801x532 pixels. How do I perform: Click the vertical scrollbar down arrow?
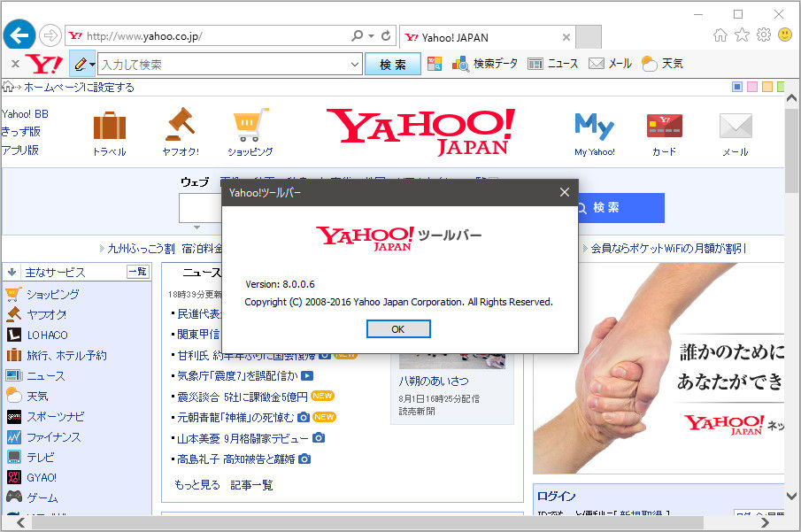pyautogui.click(x=792, y=496)
